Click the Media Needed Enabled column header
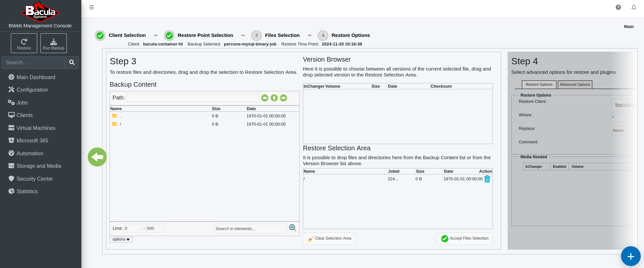Screen dimensions: 644x268 (x=559, y=167)
